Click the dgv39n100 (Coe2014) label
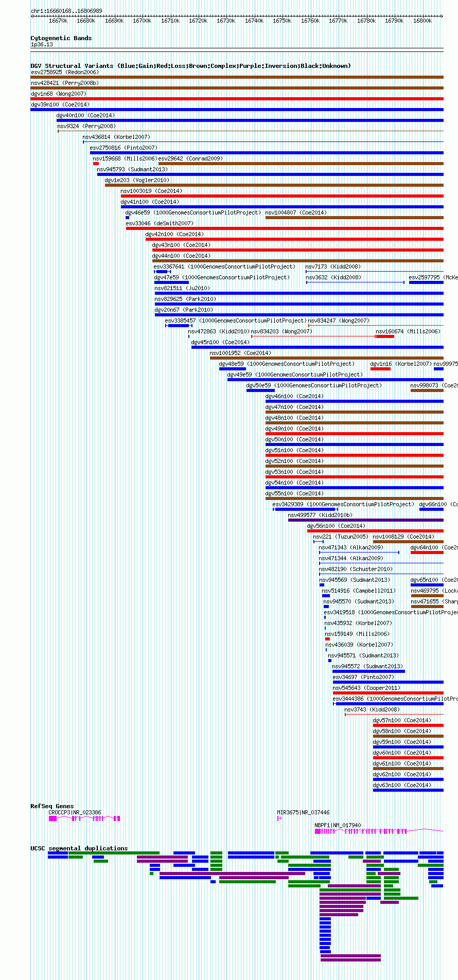The image size is (458, 980). click(x=60, y=104)
